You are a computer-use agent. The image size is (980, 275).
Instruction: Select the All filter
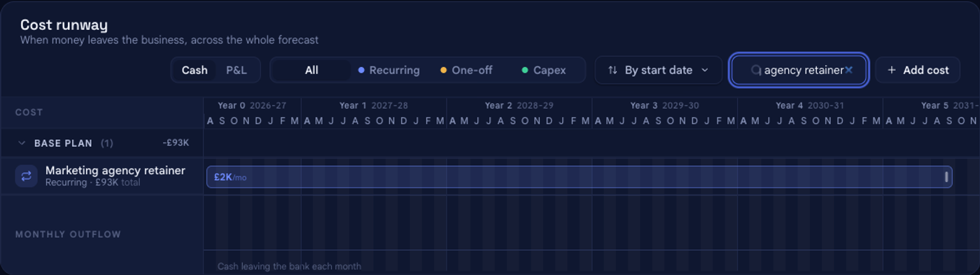[x=311, y=70]
